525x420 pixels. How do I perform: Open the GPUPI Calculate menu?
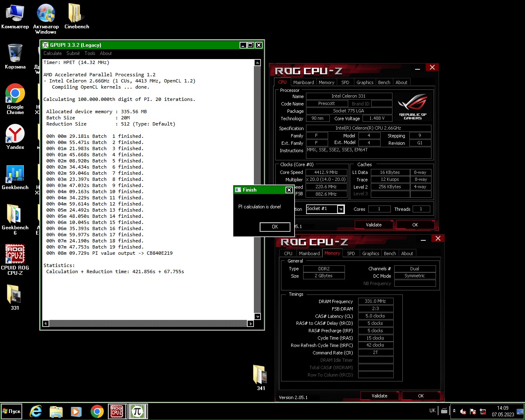[x=52, y=53]
